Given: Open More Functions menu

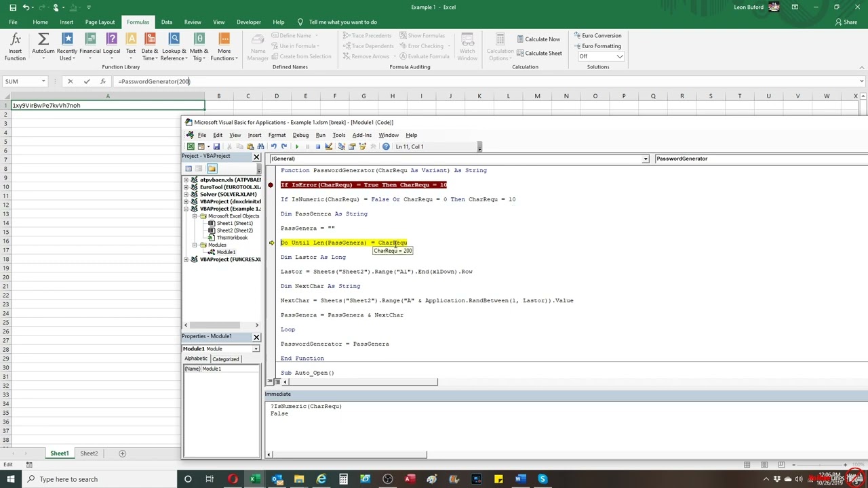Looking at the screenshot, I should pos(224,46).
